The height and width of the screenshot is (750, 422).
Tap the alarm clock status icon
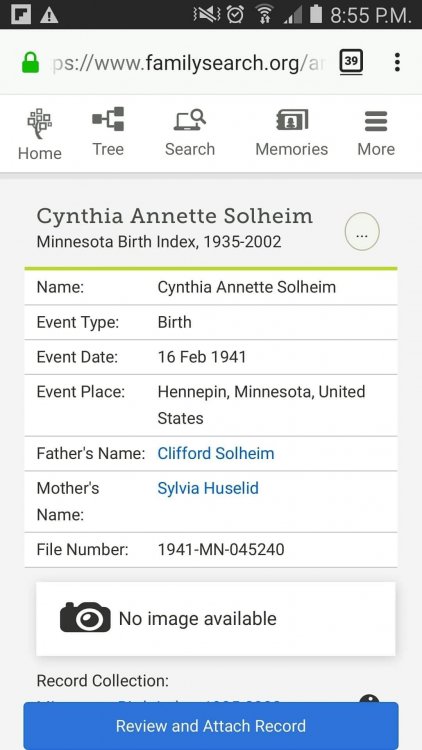click(235, 14)
